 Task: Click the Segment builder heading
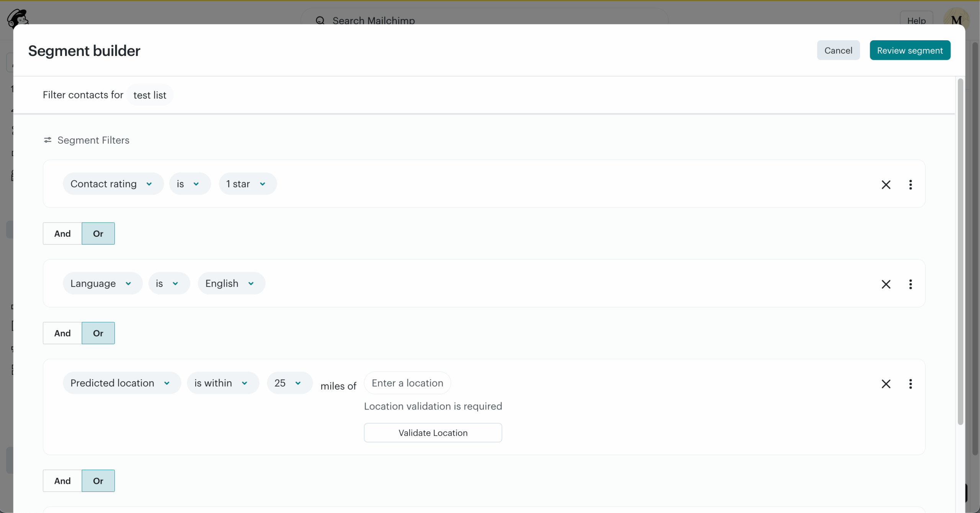[x=84, y=51]
